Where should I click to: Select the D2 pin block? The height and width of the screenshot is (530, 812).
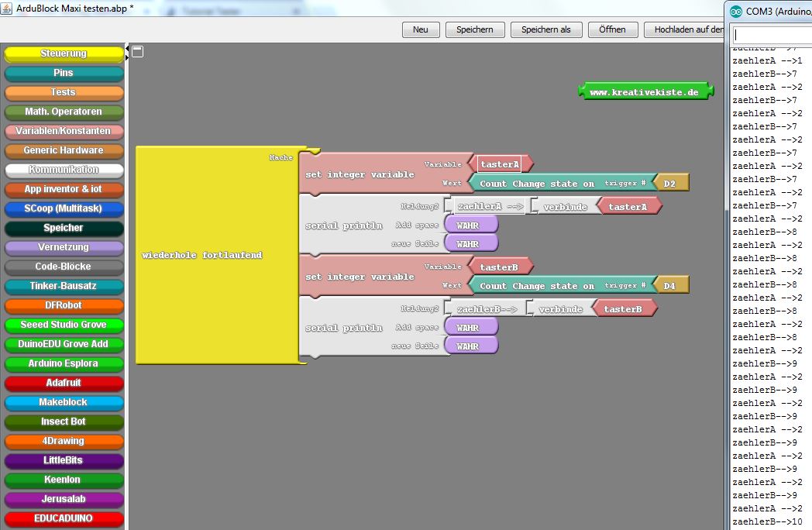click(x=670, y=184)
